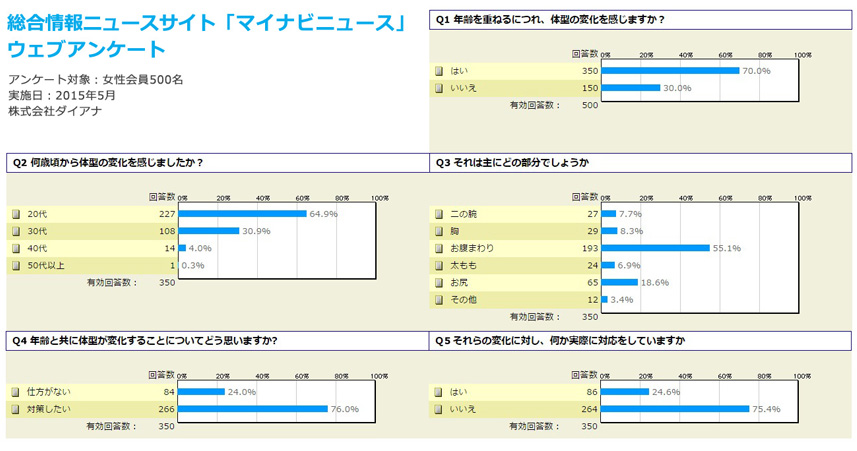
Task: Click the 株式会社ダイアナ text
Action: point(55,112)
